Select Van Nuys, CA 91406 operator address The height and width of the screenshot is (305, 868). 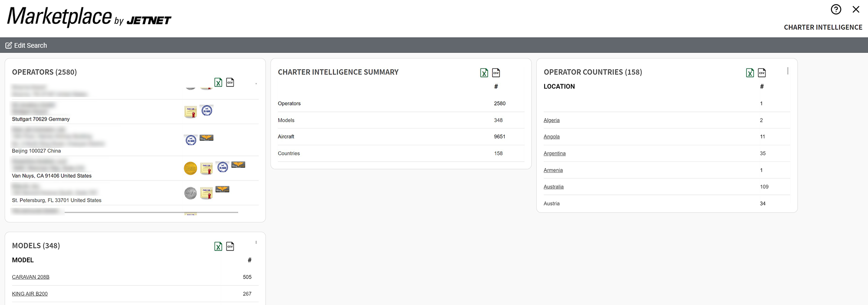52,176
